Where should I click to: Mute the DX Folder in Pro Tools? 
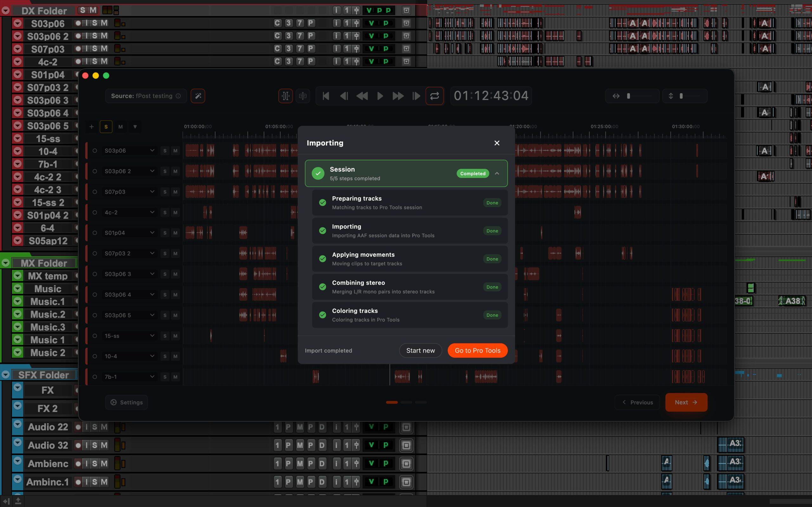click(93, 10)
